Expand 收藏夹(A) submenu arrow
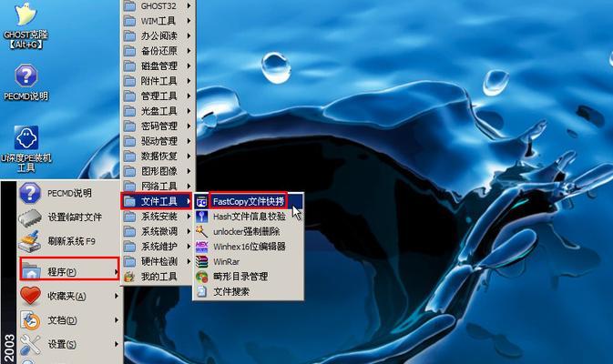613x364 pixels. tap(116, 296)
